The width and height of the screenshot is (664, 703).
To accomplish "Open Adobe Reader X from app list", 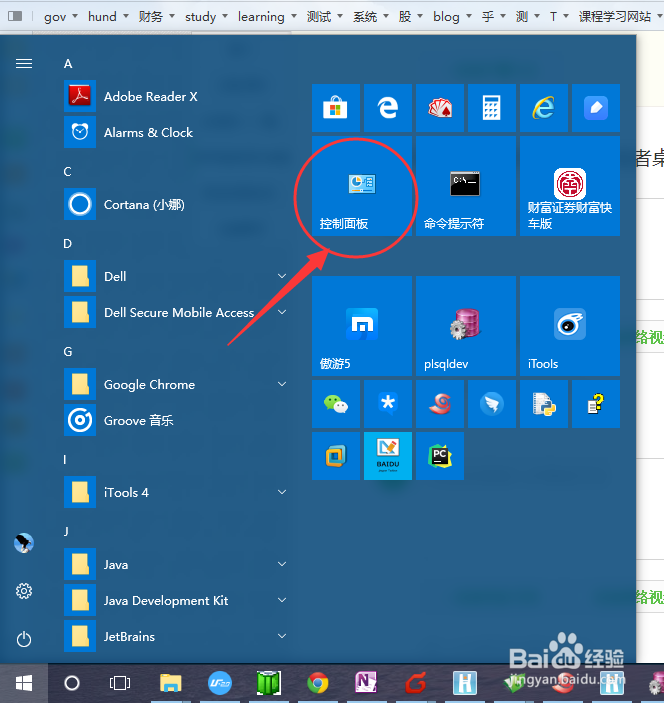I will coord(177,96).
